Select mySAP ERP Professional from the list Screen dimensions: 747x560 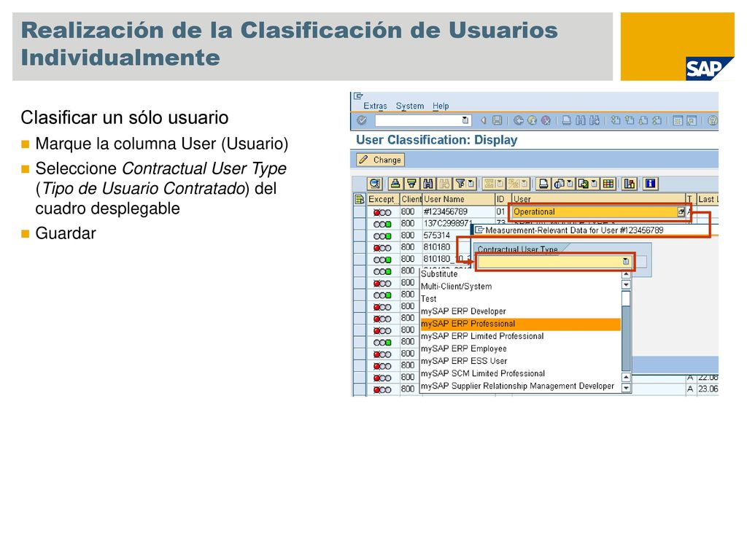(521, 324)
